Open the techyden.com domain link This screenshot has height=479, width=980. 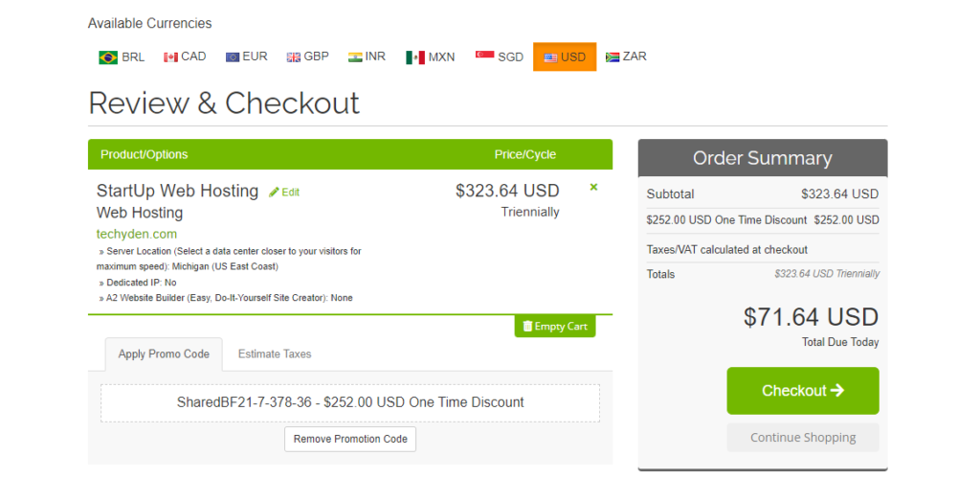(137, 234)
